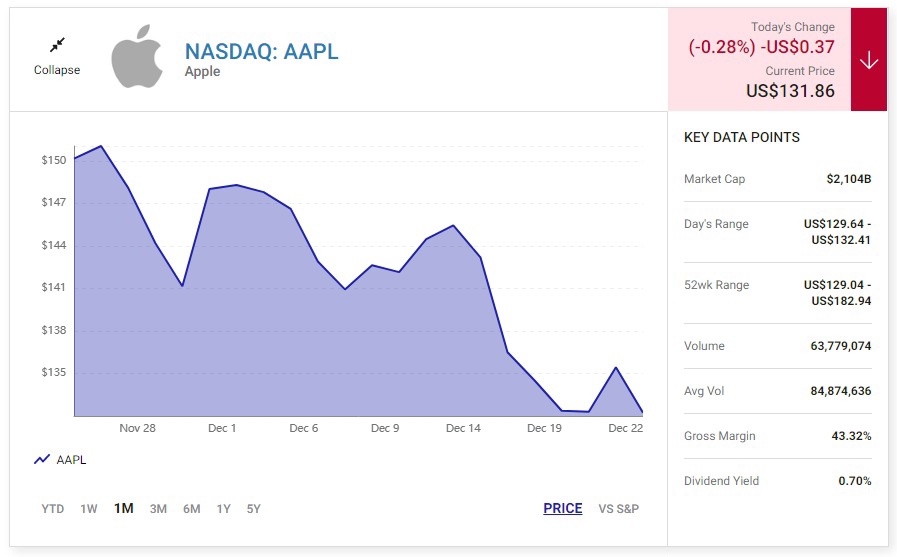Toggle the AAPL legend line icon
897x557 pixels.
point(42,460)
